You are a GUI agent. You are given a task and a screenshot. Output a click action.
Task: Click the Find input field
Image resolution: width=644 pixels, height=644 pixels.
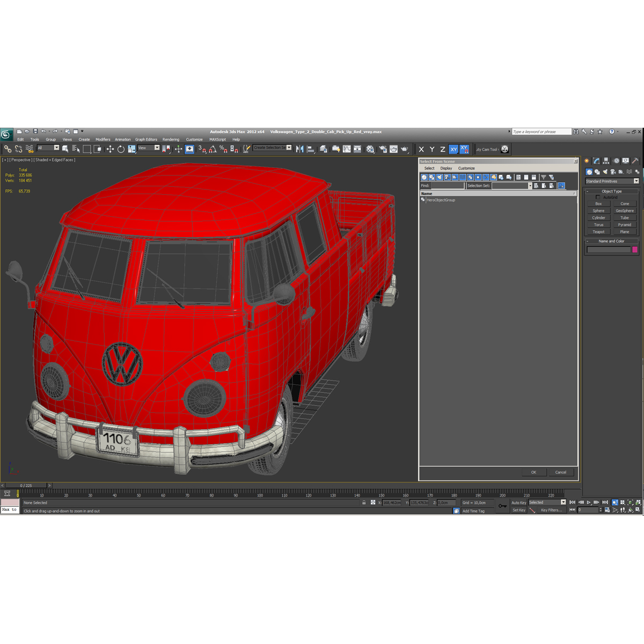pos(447,186)
